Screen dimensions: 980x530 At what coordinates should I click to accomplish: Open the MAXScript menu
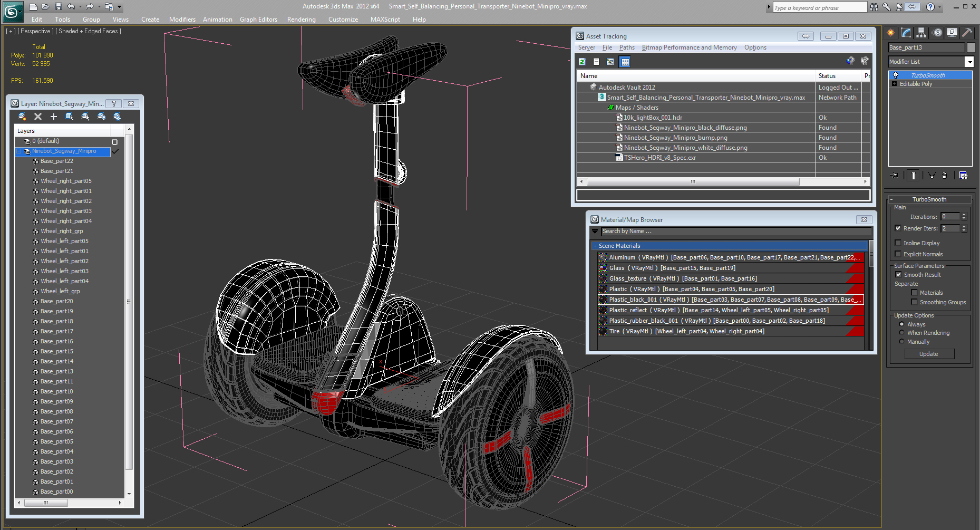pos(385,20)
